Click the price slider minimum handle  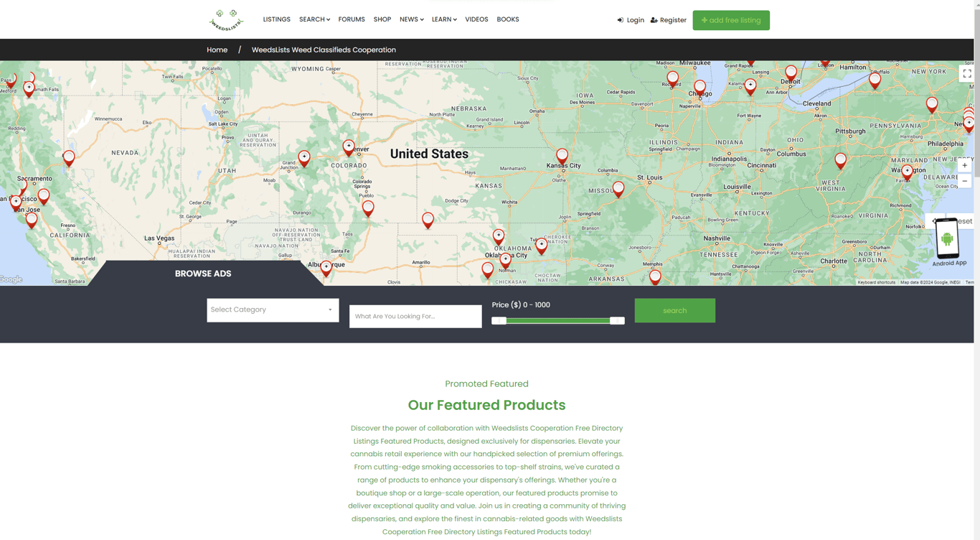(x=499, y=321)
